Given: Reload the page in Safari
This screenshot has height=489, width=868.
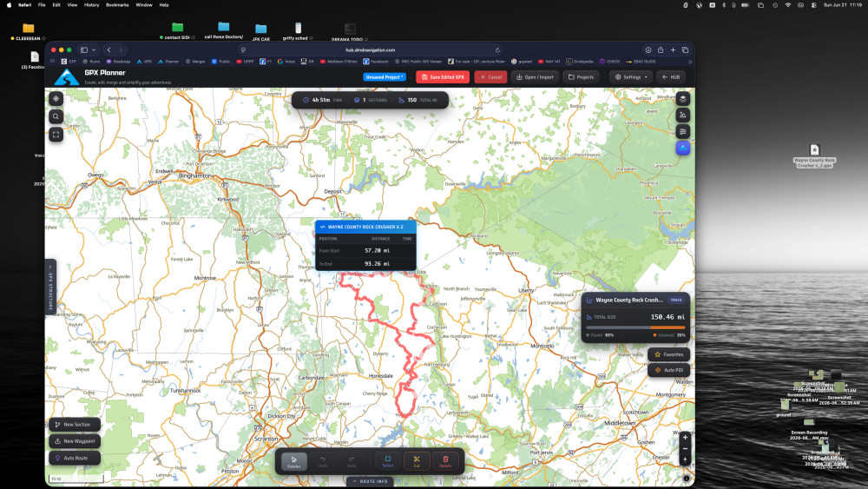Looking at the screenshot, I should click(x=497, y=50).
